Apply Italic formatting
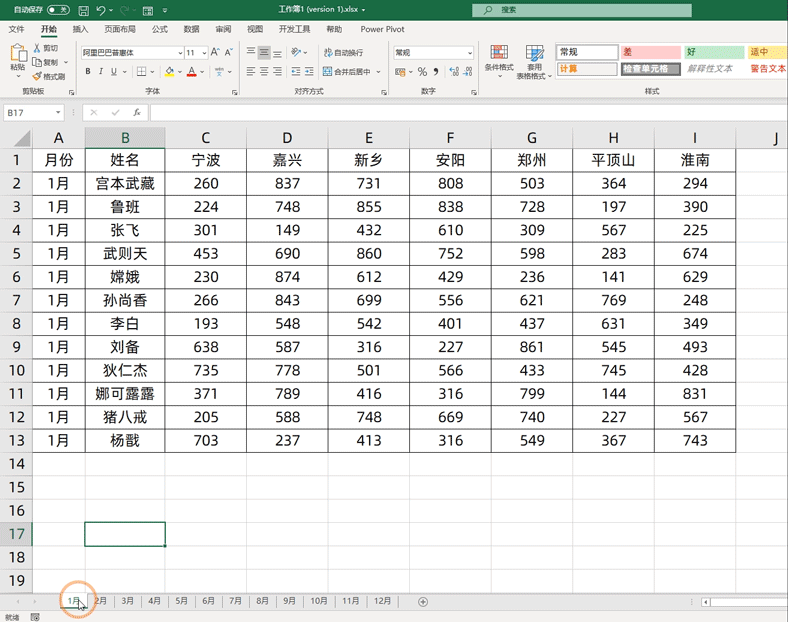 point(101,71)
